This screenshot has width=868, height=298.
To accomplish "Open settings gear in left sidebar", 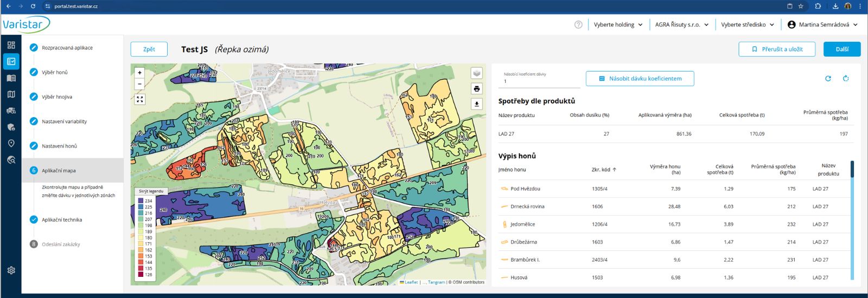I will click(11, 270).
